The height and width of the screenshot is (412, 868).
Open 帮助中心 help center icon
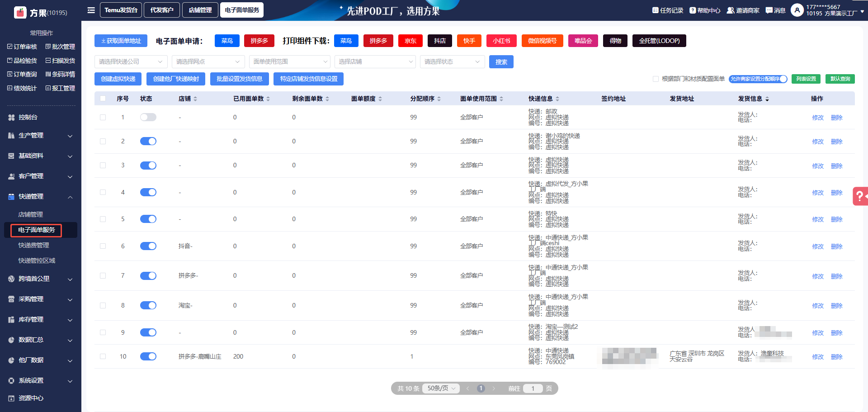[x=692, y=10]
